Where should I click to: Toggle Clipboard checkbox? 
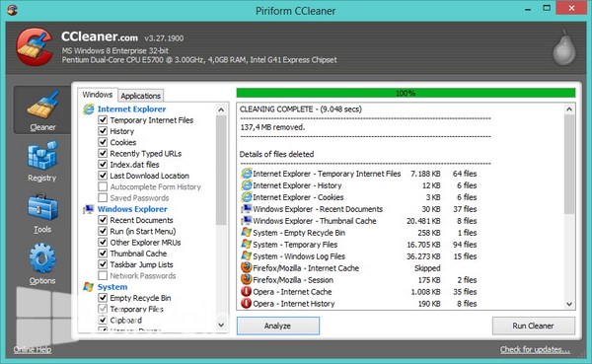103,321
